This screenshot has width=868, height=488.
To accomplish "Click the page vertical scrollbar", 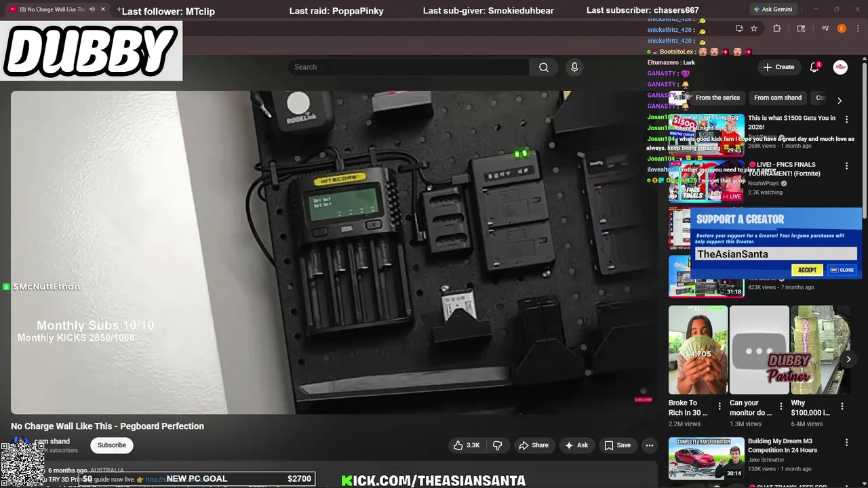I will point(864,141).
